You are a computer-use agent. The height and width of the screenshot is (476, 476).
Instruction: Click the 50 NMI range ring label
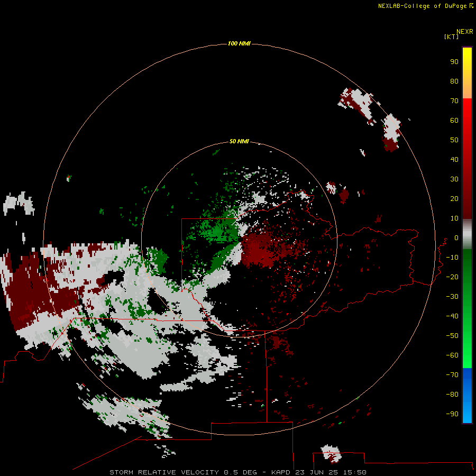coord(239,141)
